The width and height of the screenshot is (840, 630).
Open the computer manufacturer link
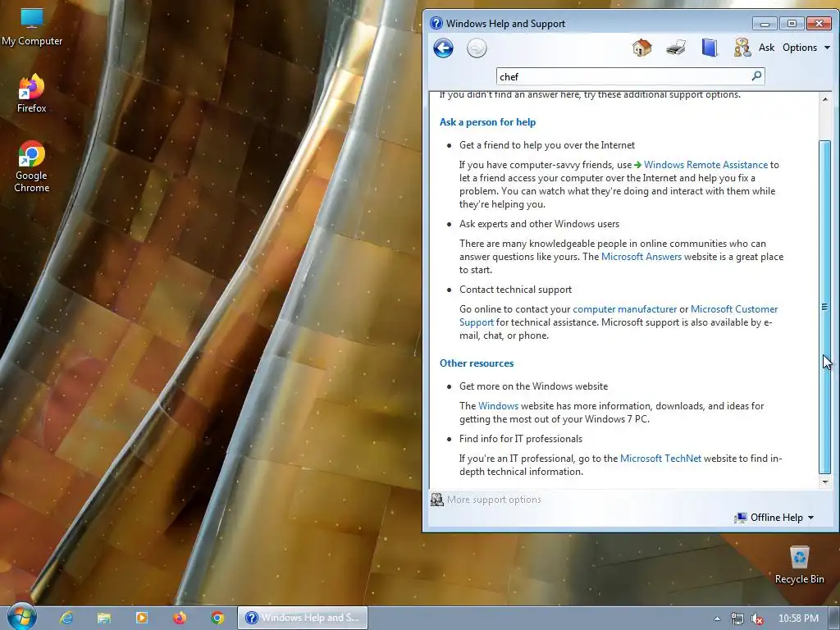(x=624, y=309)
